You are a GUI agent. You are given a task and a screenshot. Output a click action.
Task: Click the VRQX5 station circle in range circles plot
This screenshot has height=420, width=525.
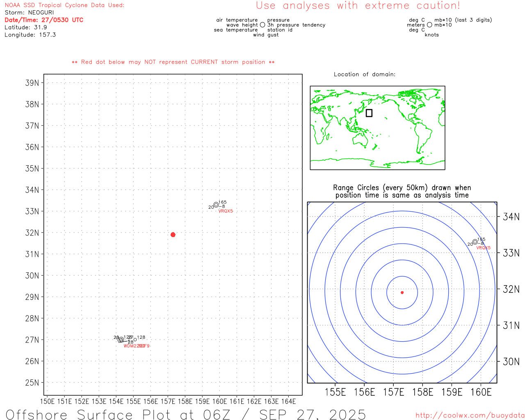[475, 242]
